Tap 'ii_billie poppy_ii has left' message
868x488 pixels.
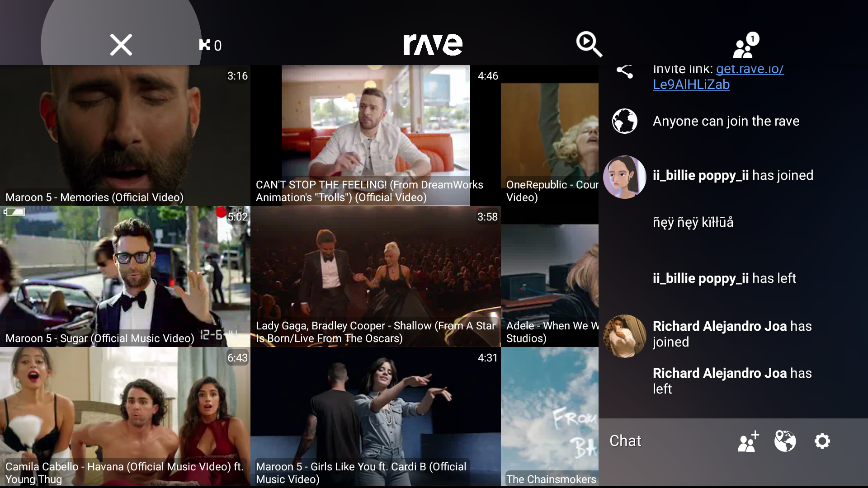coord(724,278)
